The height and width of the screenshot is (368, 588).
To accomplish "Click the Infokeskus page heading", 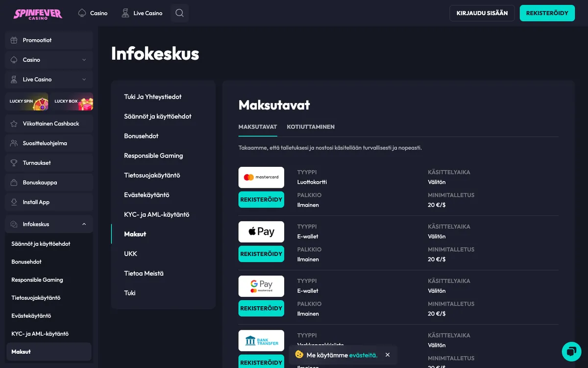I will [x=155, y=53].
